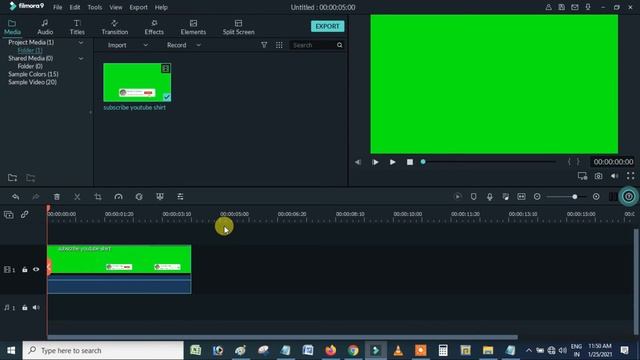The width and height of the screenshot is (640, 360).
Task: Click the timeline zoom slider handle
Action: click(575, 197)
